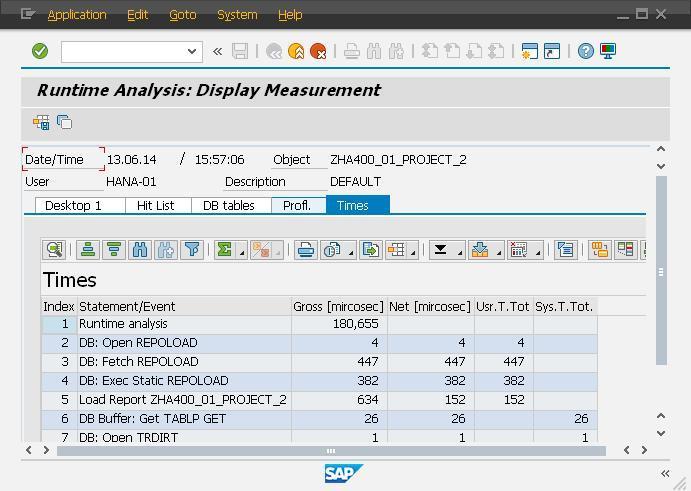Click the Customize Local Layout monitor icon

[x=608, y=52]
